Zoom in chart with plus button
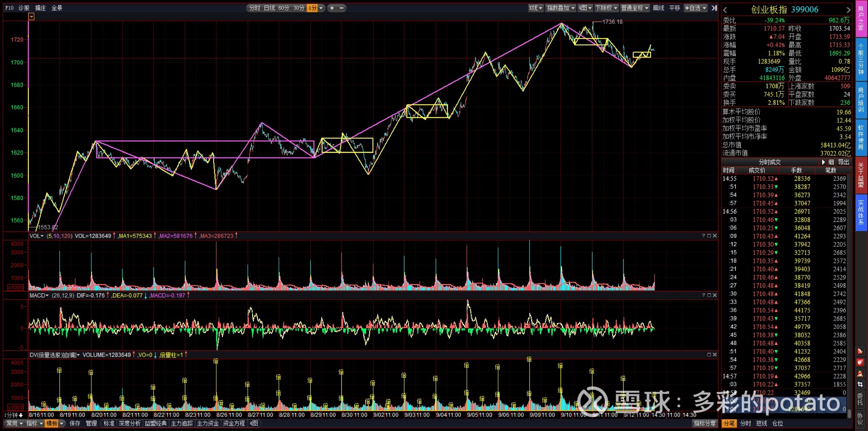 pos(332,8)
